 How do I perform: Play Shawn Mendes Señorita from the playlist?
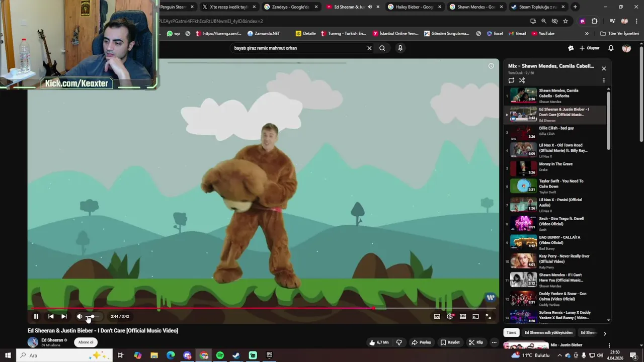click(x=555, y=96)
